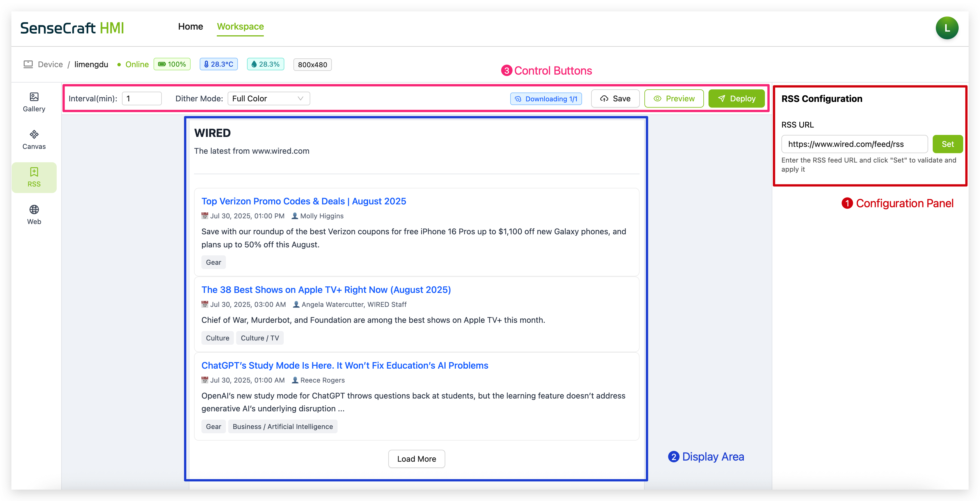Image resolution: width=980 pixels, height=501 pixels.
Task: Click date Jul 30, 2025, 01:00 PM
Action: [247, 216]
